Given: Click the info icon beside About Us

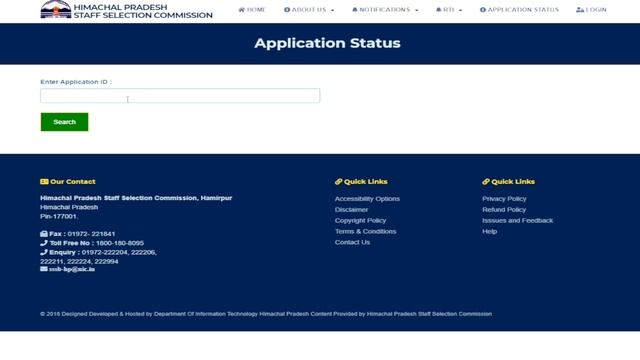Looking at the screenshot, I should (x=287, y=9).
